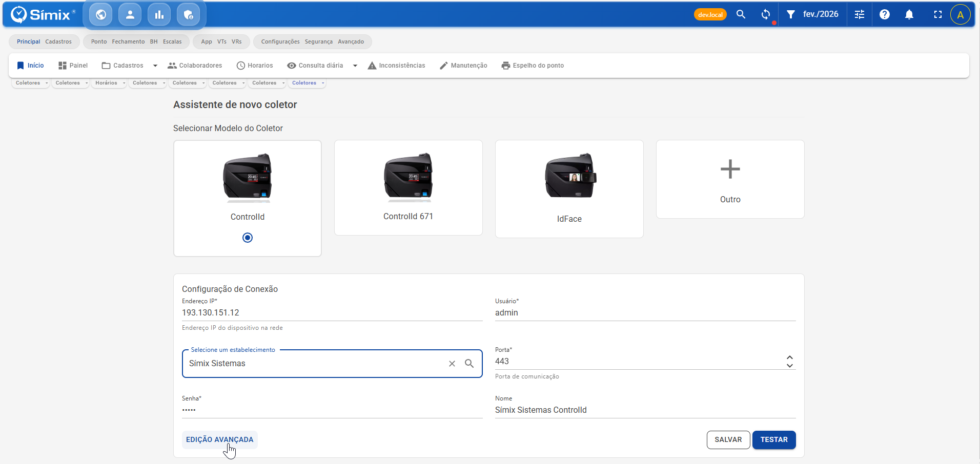This screenshot has width=980, height=464.
Task: Choose the Outro plus card
Action: pyautogui.click(x=730, y=179)
